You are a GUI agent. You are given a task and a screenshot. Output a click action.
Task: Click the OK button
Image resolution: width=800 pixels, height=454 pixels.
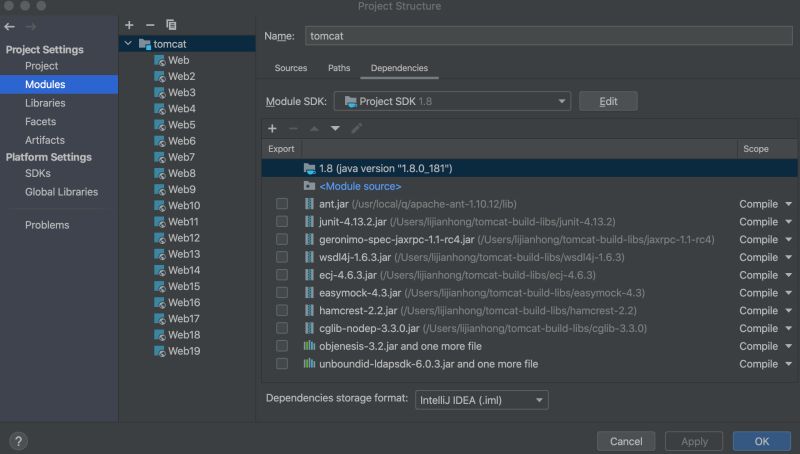762,441
